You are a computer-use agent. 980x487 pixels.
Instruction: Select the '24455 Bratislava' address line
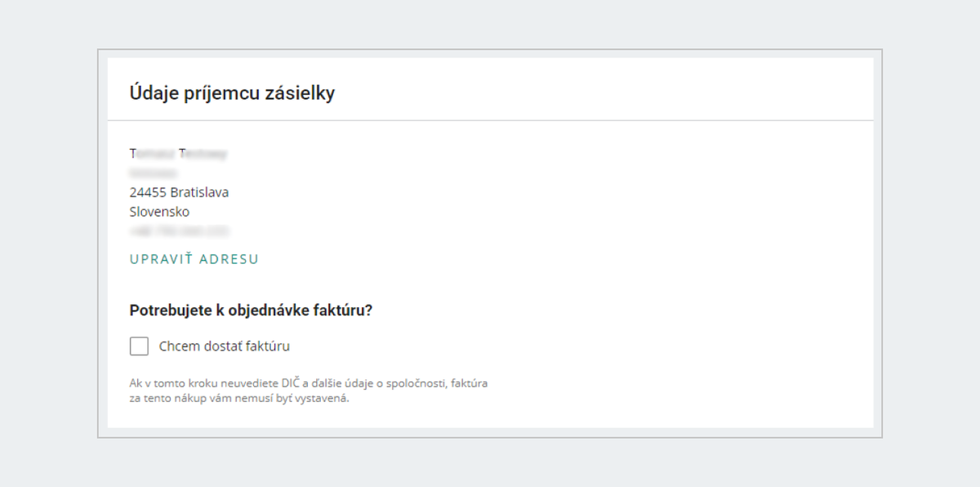tap(179, 193)
